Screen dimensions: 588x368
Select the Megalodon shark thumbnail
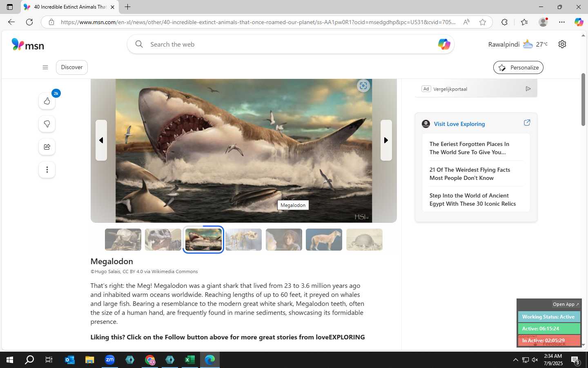[203, 240]
